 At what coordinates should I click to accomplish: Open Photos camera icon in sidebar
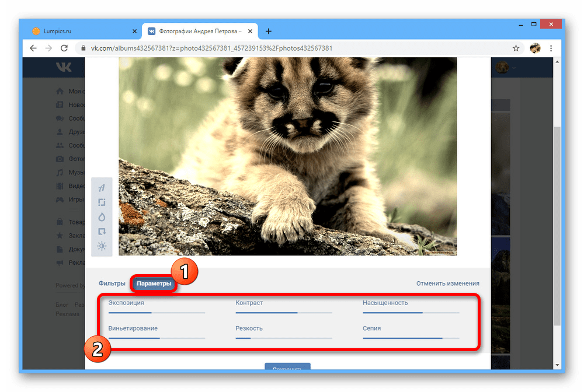tap(60, 159)
